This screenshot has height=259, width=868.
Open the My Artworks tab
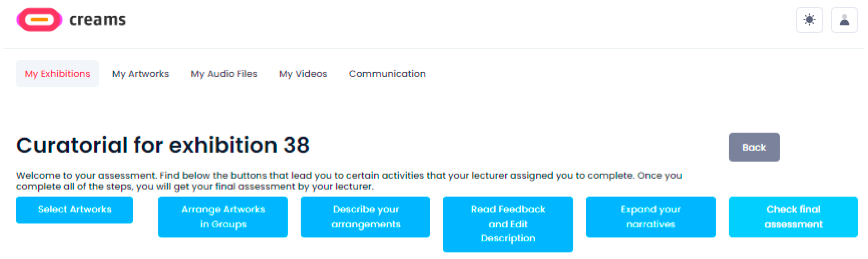[x=140, y=73]
